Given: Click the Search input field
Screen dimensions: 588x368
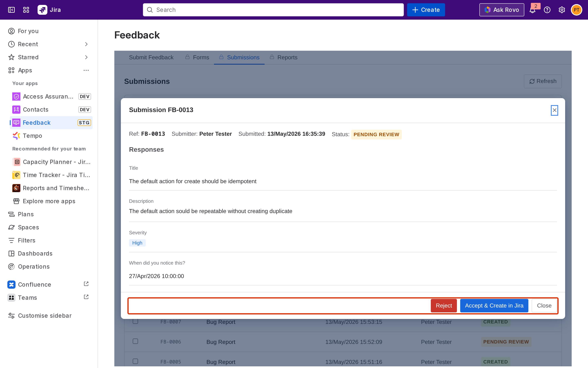Looking at the screenshot, I should 273,10.
